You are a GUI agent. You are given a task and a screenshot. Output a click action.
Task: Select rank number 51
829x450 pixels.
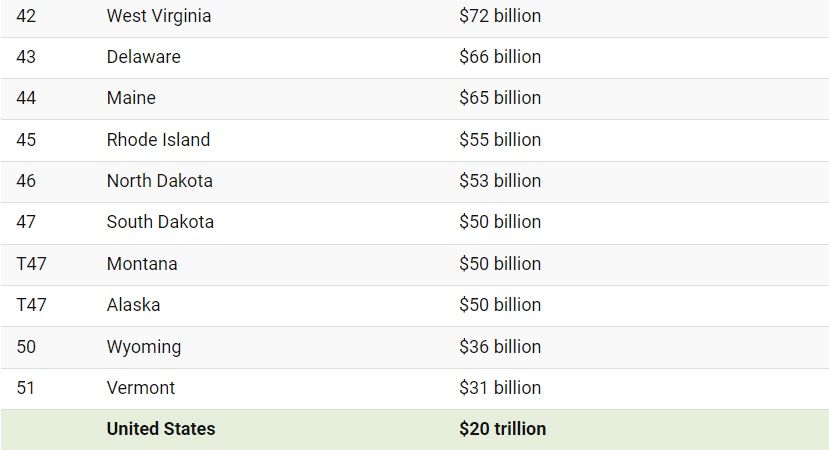pos(25,388)
